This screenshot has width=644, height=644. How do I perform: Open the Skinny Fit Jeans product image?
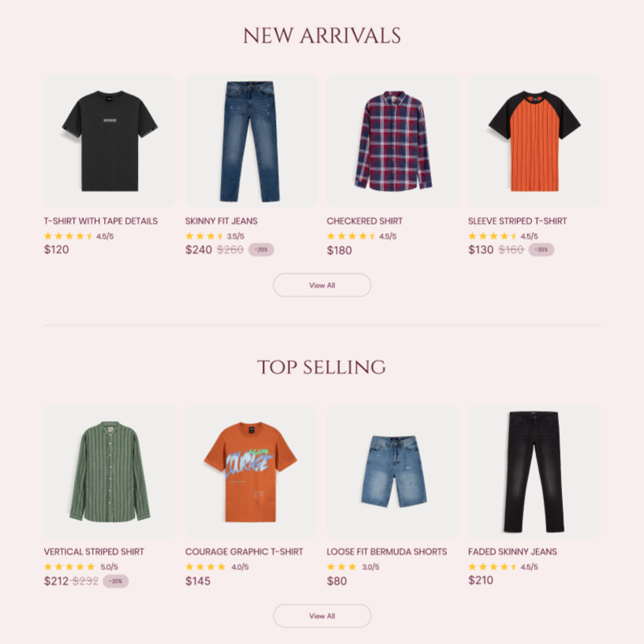pyautogui.click(x=251, y=141)
